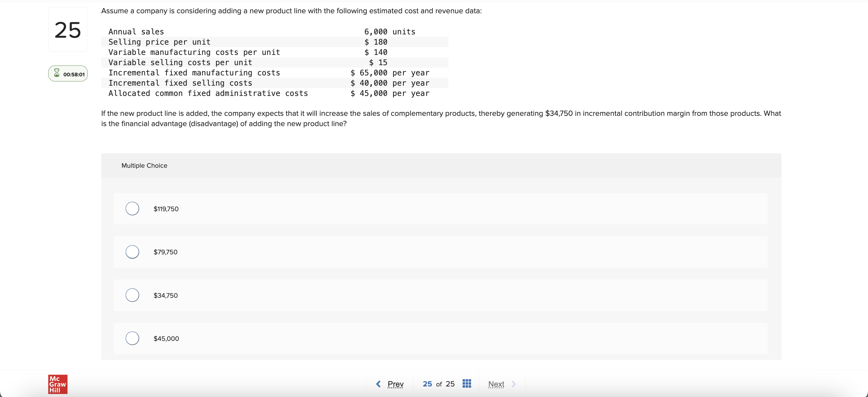868x397 pixels.
Task: Go to previous question via Prev link
Action: tap(395, 384)
